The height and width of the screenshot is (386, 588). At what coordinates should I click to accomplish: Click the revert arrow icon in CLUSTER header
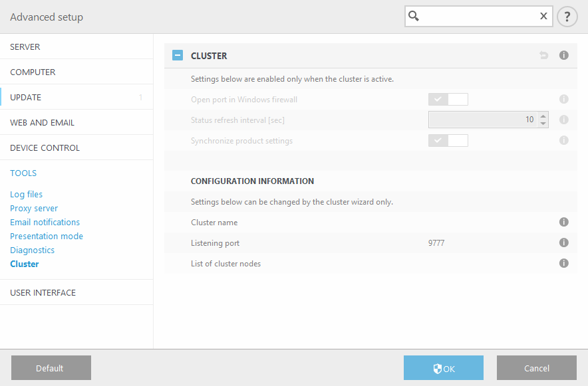[544, 55]
